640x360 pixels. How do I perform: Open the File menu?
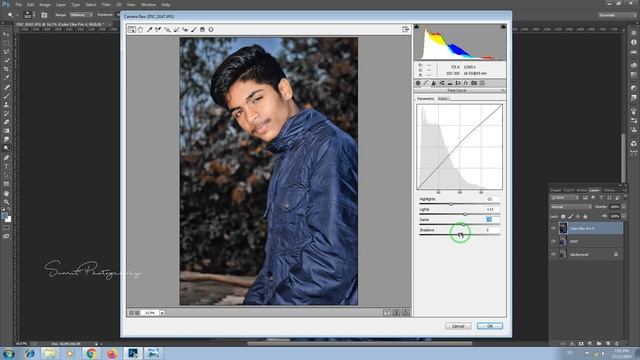(18, 4)
